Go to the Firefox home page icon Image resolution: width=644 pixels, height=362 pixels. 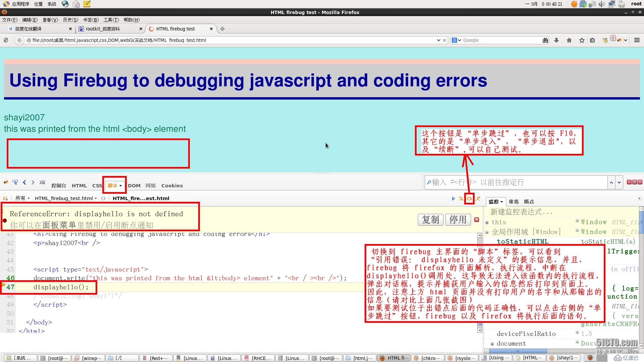click(x=569, y=40)
